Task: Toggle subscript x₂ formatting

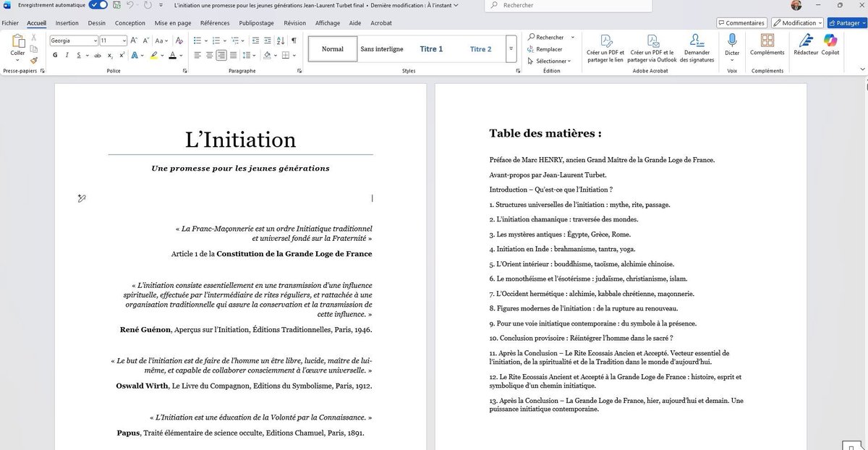Action: 110,55
